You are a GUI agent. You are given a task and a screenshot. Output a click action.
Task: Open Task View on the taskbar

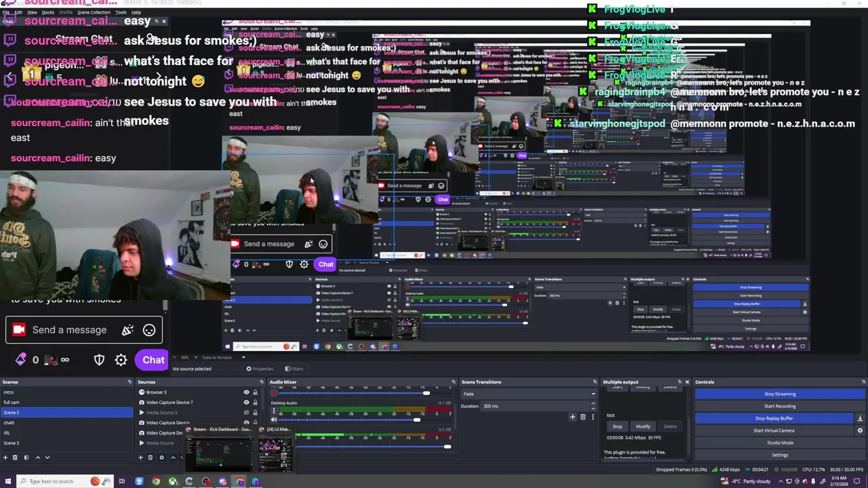[x=122, y=481]
